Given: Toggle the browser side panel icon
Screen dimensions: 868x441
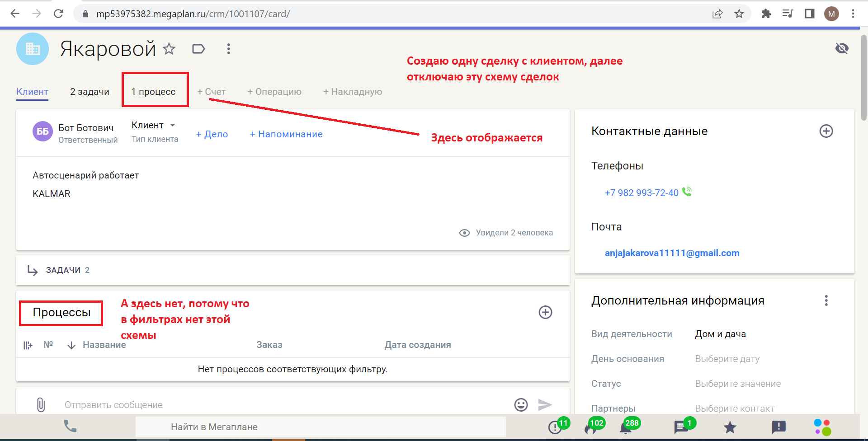Looking at the screenshot, I should pos(810,14).
